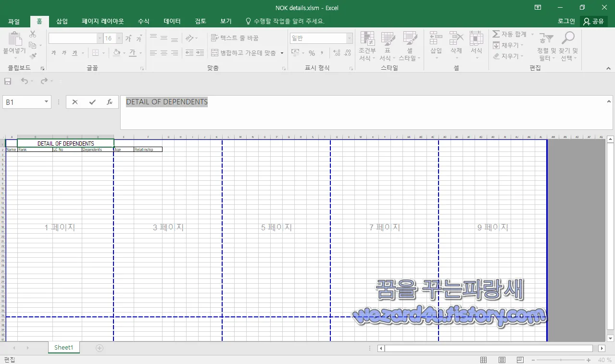Click the cell borders icon
The image size is (615, 364).
point(96,53)
